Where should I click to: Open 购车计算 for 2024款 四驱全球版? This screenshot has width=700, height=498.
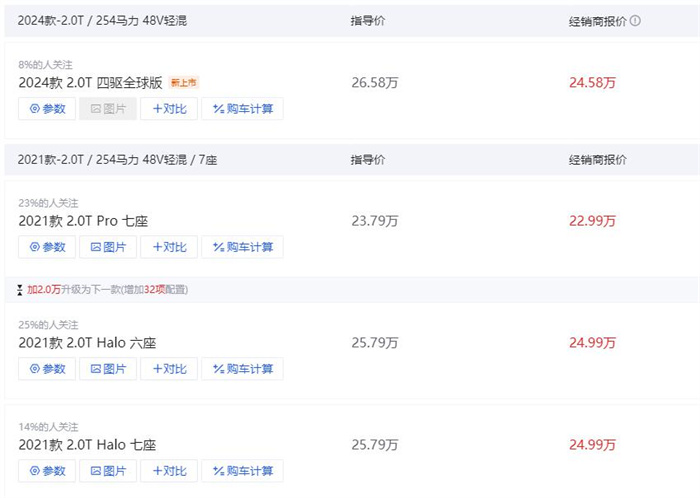pos(242,108)
